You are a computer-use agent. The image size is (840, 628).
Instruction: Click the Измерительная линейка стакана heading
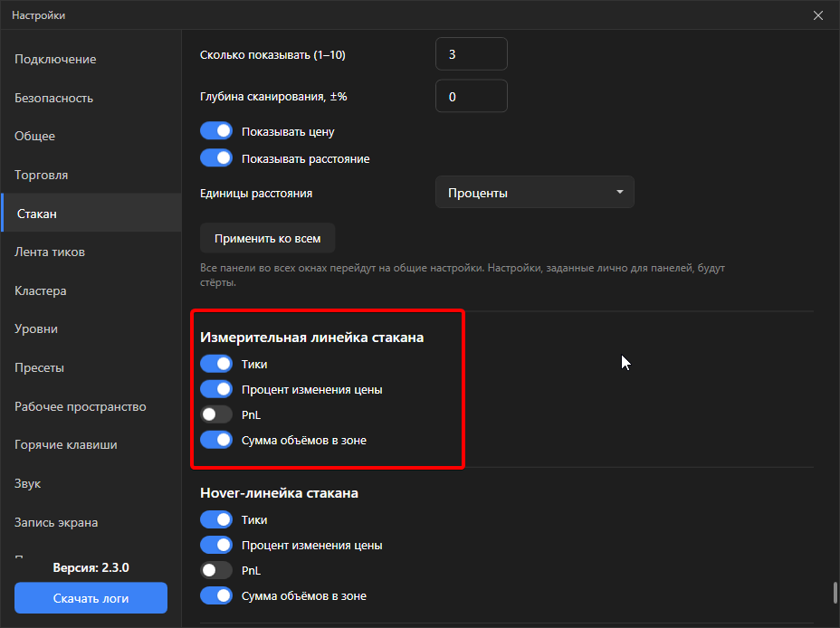[311, 338]
